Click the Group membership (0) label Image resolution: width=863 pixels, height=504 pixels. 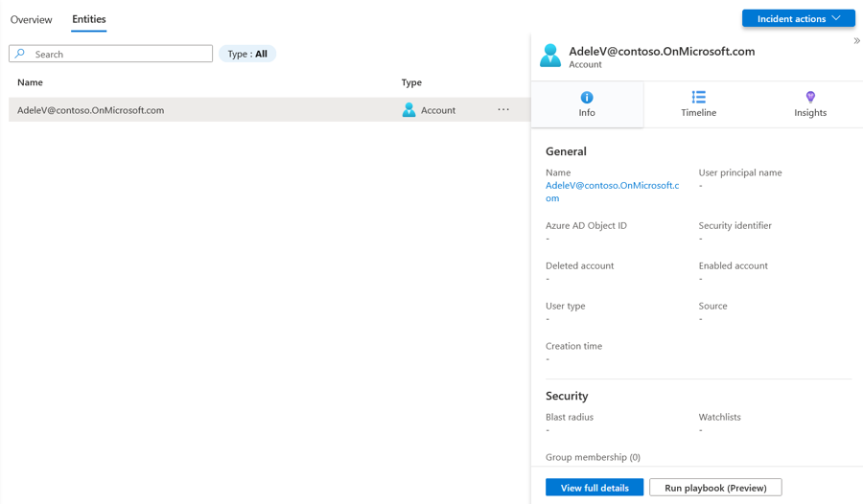(593, 457)
